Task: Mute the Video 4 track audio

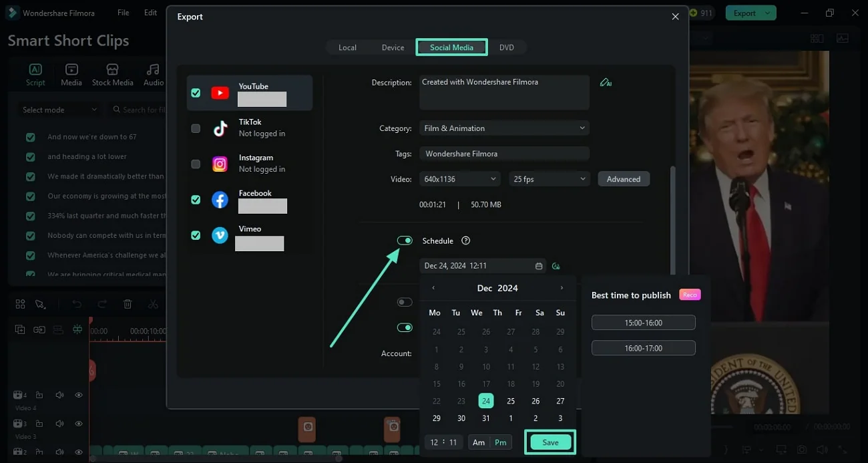Action: (x=59, y=395)
